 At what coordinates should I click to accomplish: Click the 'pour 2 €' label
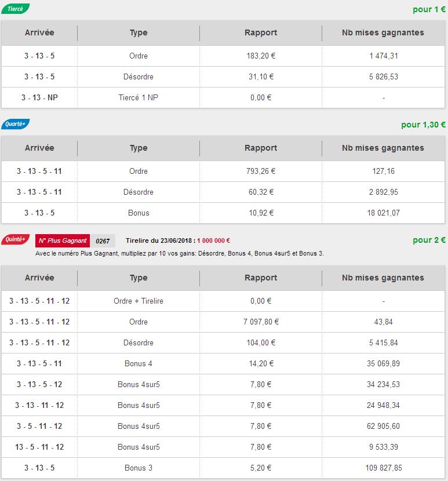(429, 240)
